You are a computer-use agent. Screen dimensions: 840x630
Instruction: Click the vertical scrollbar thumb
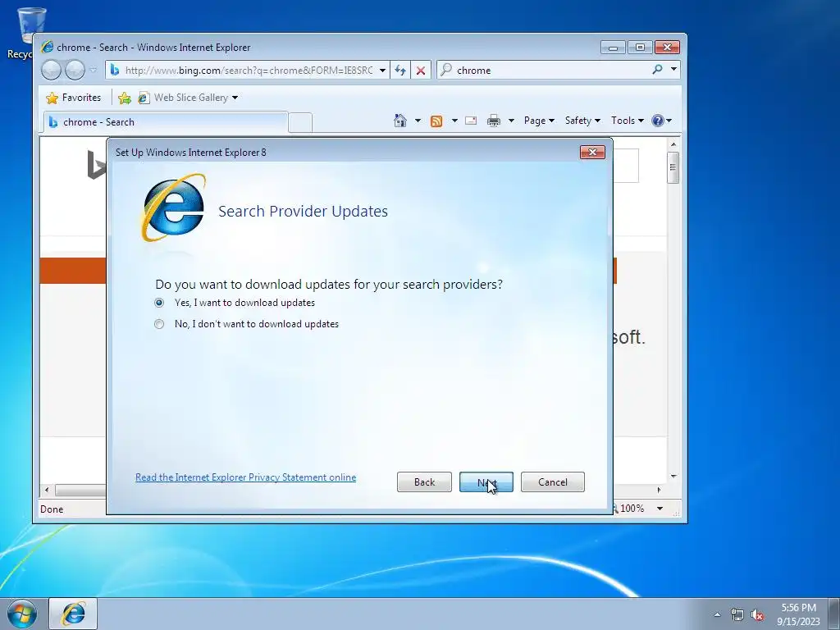(673, 167)
